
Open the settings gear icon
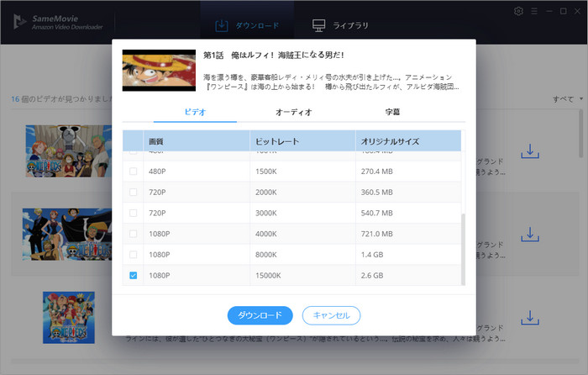(518, 11)
